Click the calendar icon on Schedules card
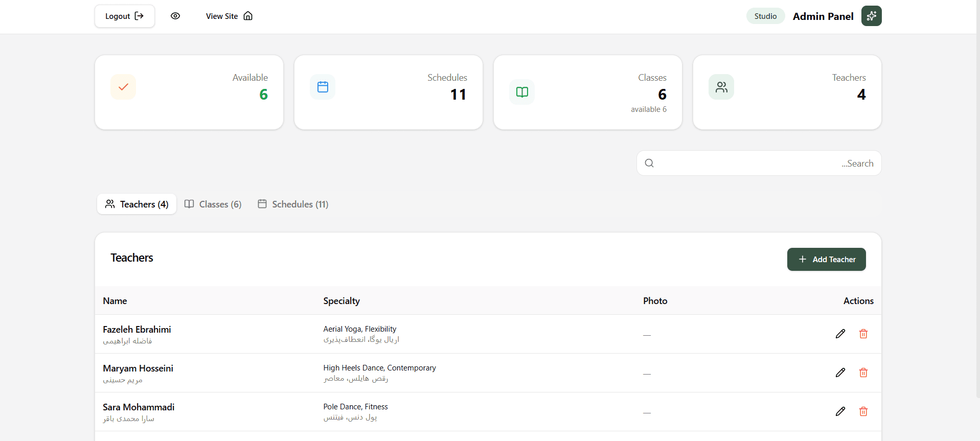The height and width of the screenshot is (441, 980). pos(323,87)
